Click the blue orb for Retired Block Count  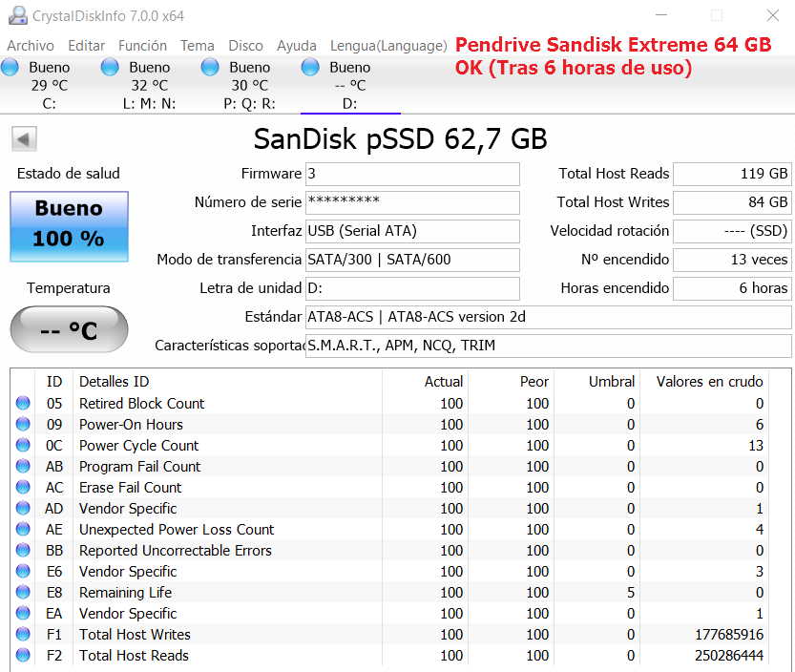click(x=23, y=403)
